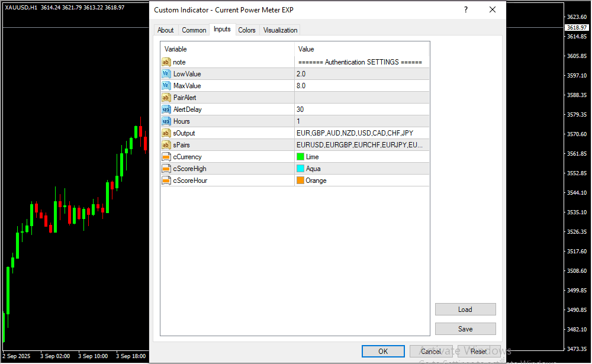Image resolution: width=592 pixels, height=364 pixels.
Task: Click the integer icon beside AlertDelay
Action: pyautogui.click(x=166, y=109)
